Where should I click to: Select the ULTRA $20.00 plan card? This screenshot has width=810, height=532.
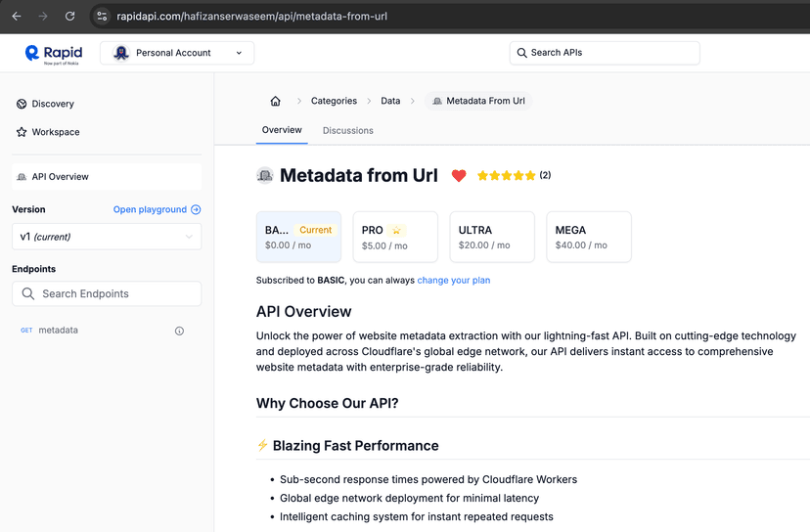492,237
